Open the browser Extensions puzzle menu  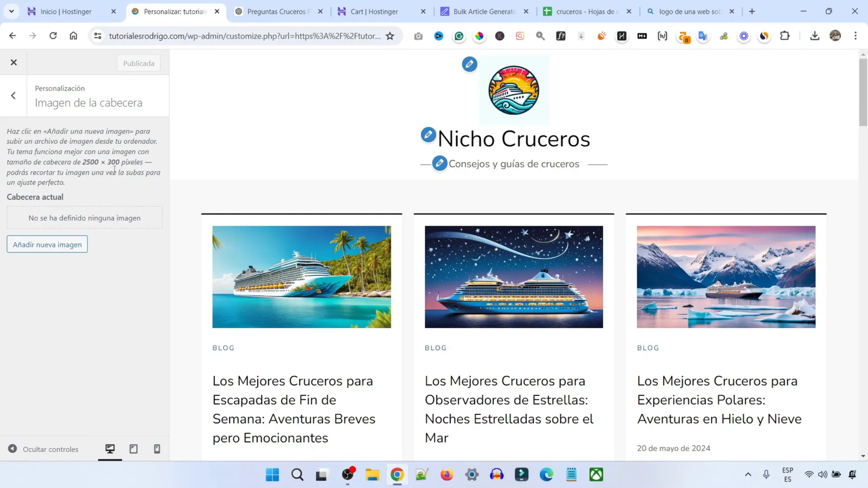tap(784, 36)
